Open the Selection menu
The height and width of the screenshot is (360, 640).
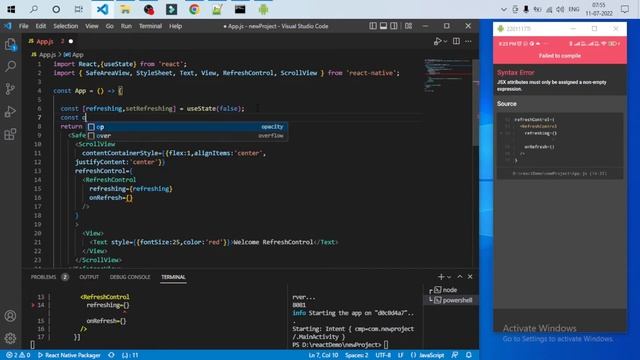(65, 26)
